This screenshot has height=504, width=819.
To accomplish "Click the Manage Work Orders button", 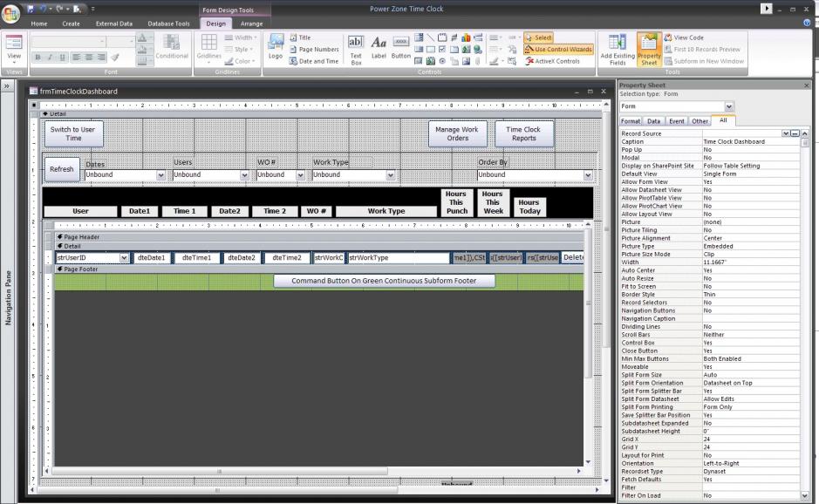I will pos(458,133).
